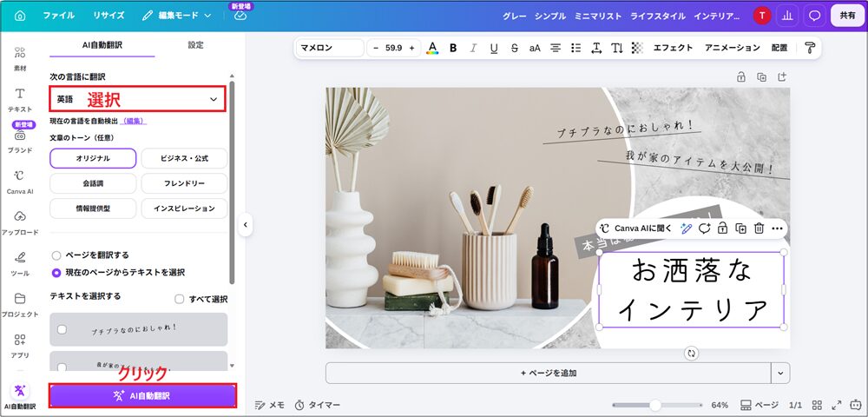Check the プチプラなのにおしゃれ text checkbox
Viewport: 868px width, 417px height.
coord(62,329)
